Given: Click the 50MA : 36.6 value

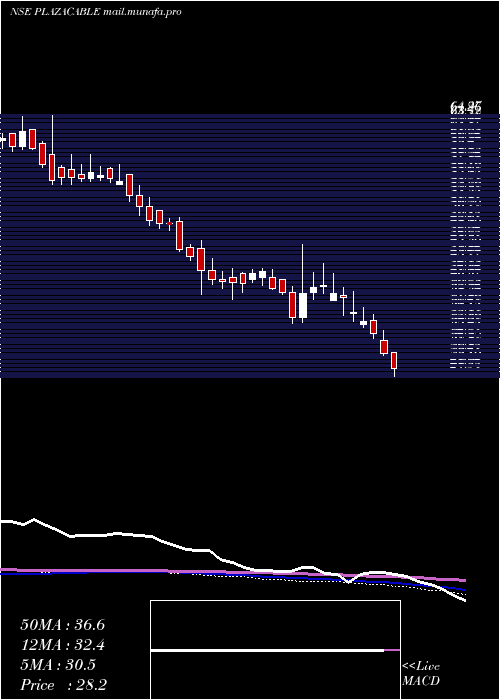Looking at the screenshot, I should tap(62, 625).
